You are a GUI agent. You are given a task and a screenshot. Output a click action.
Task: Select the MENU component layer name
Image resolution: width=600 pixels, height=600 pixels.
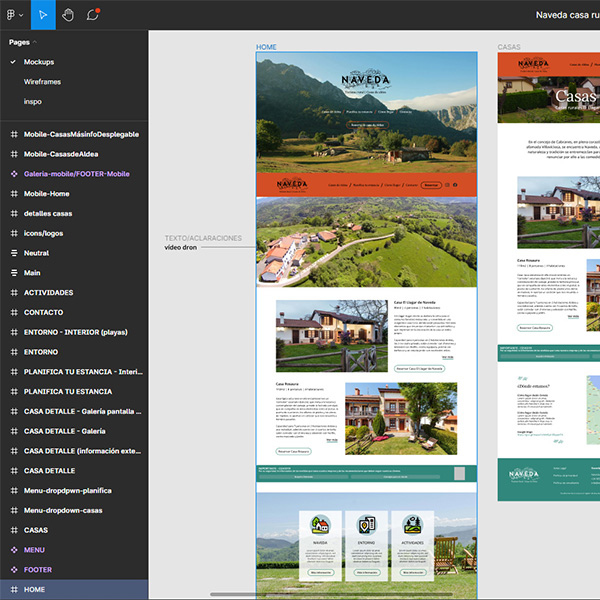pyautogui.click(x=34, y=550)
